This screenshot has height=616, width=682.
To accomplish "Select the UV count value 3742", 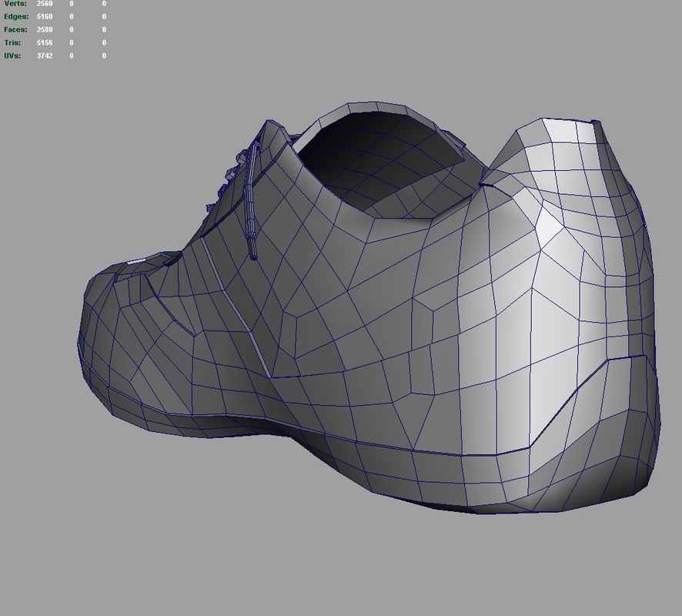I will tap(44, 55).
